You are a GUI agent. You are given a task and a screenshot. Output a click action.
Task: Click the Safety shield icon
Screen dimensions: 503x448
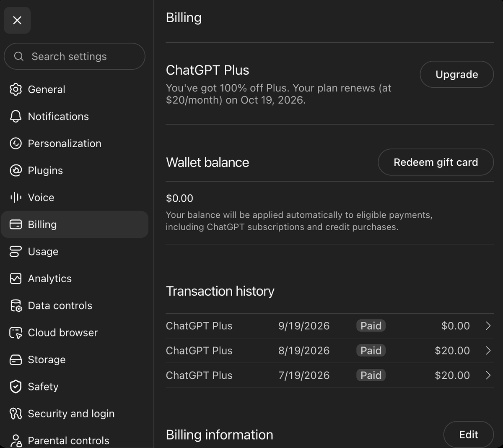[16, 386]
